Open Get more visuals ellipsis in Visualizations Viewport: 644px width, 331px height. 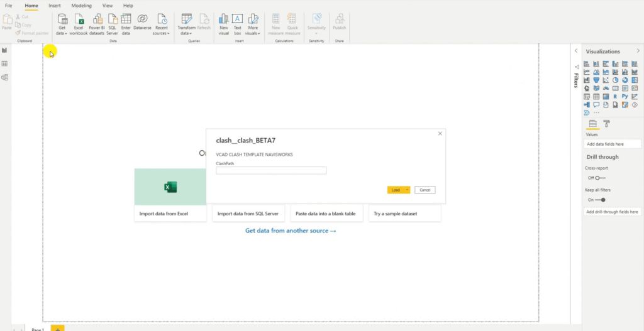tap(596, 112)
